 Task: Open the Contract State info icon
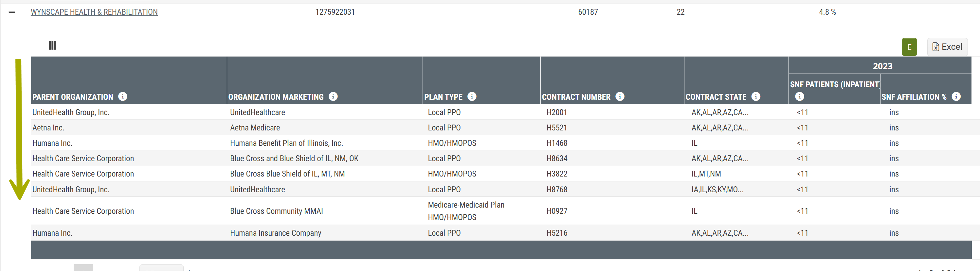coord(756,96)
